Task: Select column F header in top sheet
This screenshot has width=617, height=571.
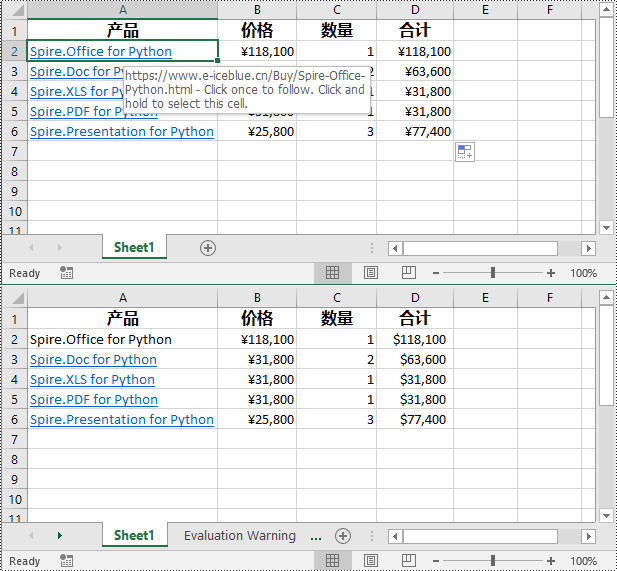Action: (550, 10)
